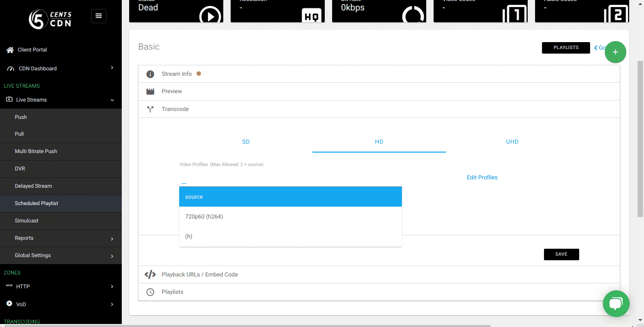This screenshot has height=327, width=644.
Task: Click the SAVE button
Action: pos(561,254)
